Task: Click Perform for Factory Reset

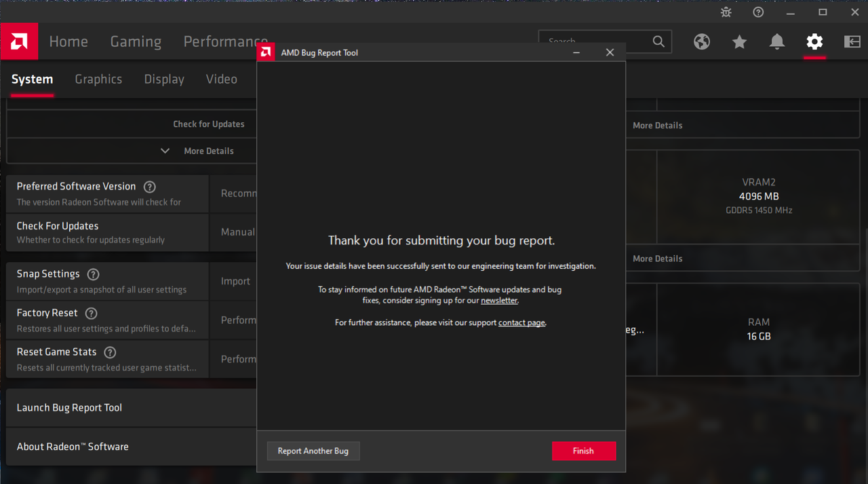Action: 233,320
